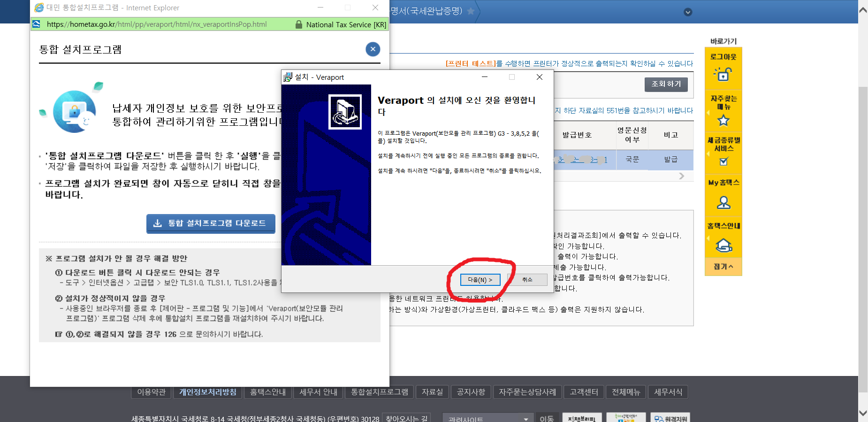Click the 발급 cell in 비고 column
This screenshot has width=868, height=422.
[x=670, y=160]
